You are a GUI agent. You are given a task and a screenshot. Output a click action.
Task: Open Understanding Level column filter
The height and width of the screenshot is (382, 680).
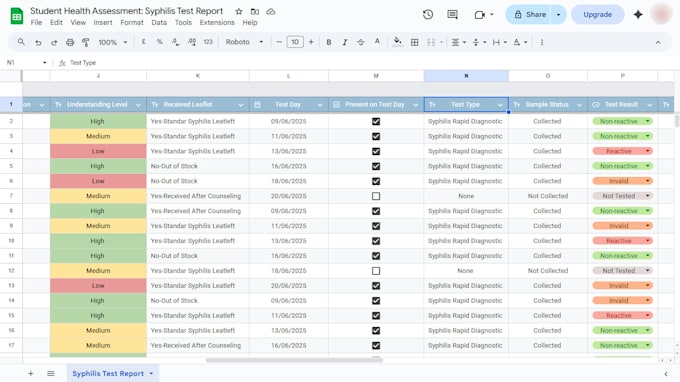tap(138, 105)
